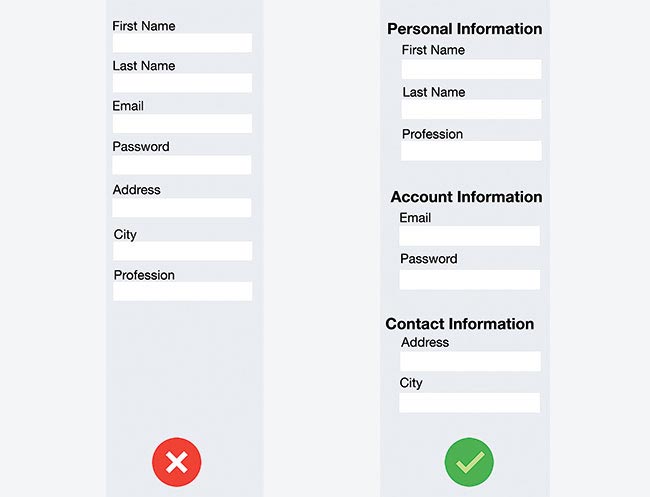Click the Personal Information heading
The image size is (650, 497).
coord(465,29)
